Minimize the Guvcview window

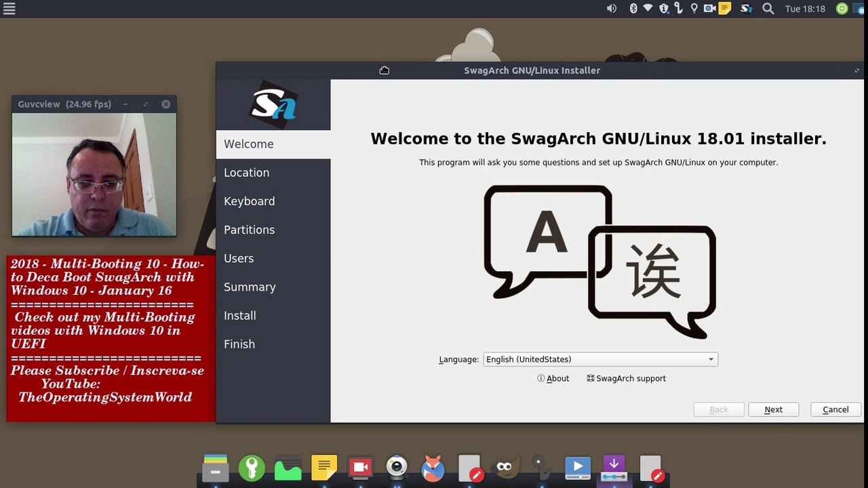coord(125,104)
